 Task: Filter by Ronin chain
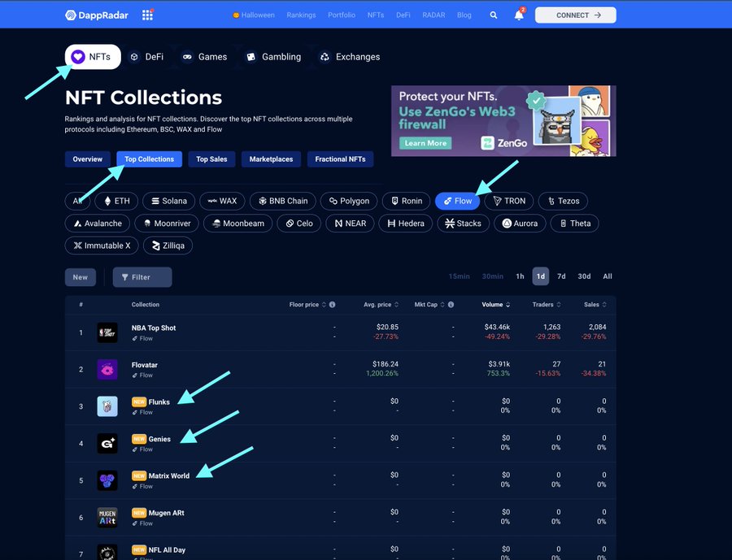coord(406,201)
